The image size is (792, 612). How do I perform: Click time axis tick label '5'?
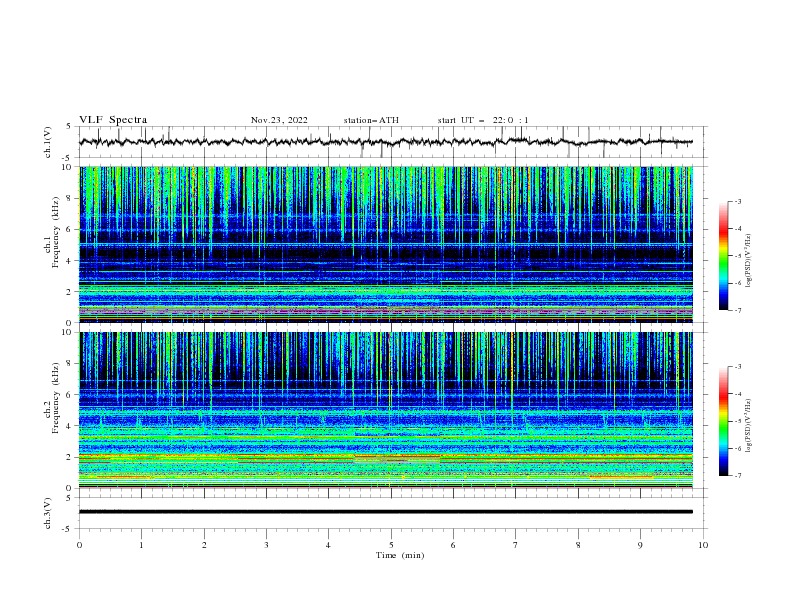(x=391, y=545)
